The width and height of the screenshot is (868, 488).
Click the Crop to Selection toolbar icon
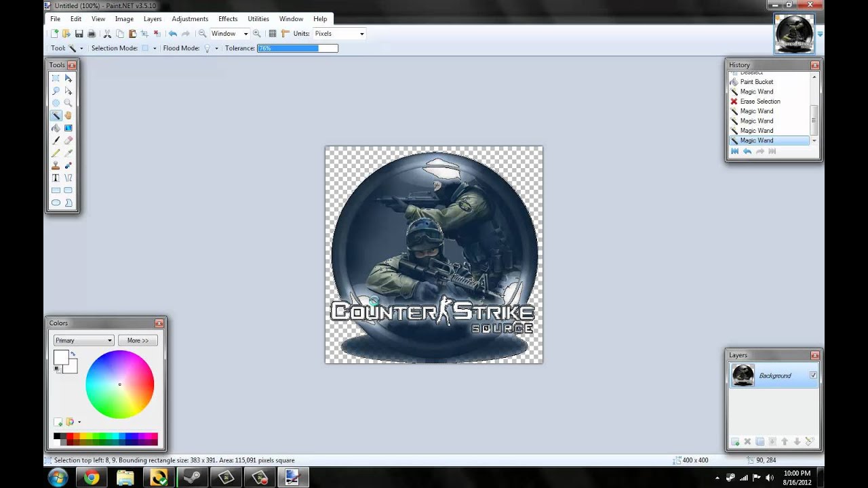[144, 34]
